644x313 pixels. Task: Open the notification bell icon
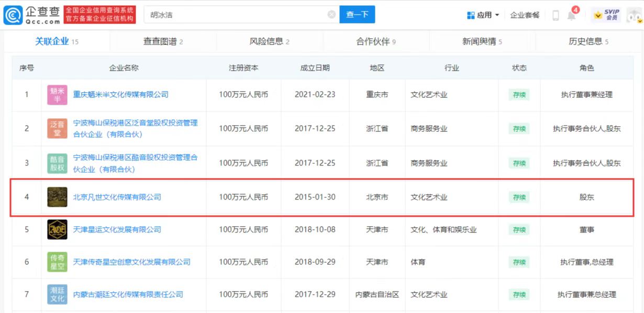(571, 15)
